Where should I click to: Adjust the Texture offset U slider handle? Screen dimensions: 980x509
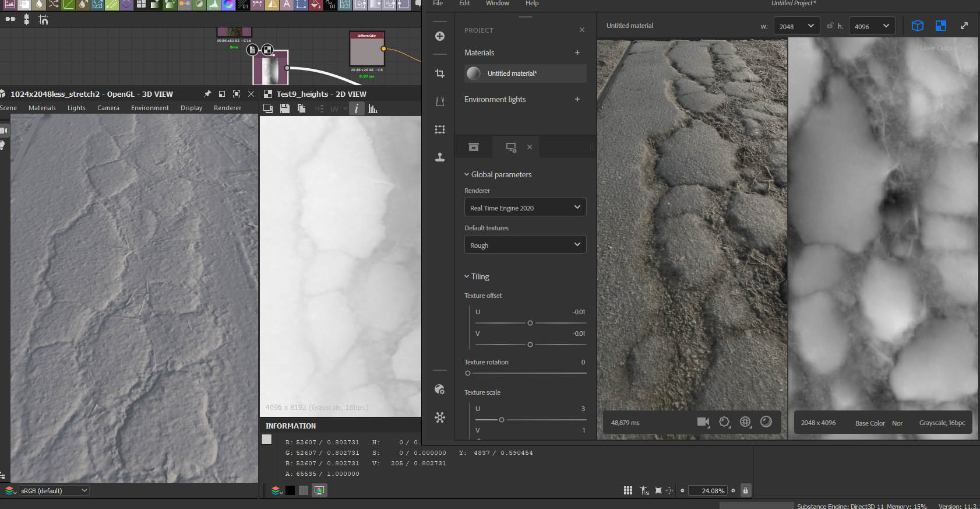click(530, 323)
